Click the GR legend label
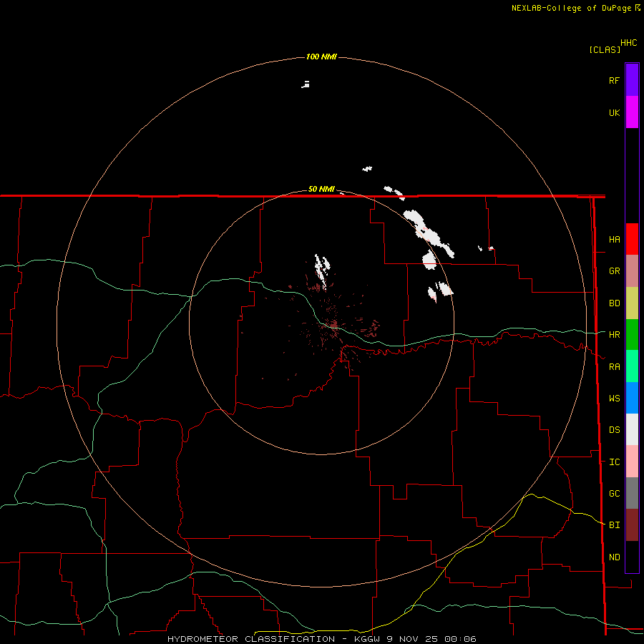Viewport: 644px width, 644px height. pyautogui.click(x=614, y=271)
